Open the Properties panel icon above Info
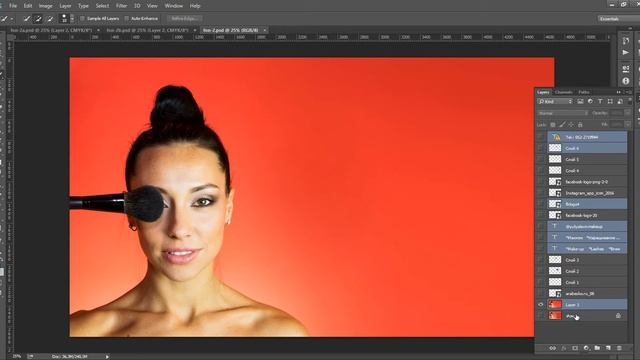The width and height of the screenshot is (640, 360). click(625, 69)
